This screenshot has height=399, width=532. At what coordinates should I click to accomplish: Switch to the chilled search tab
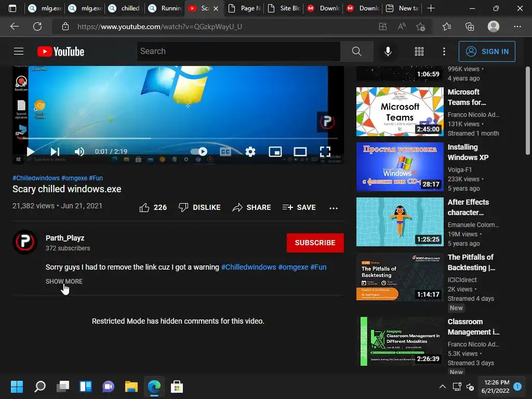(x=125, y=8)
